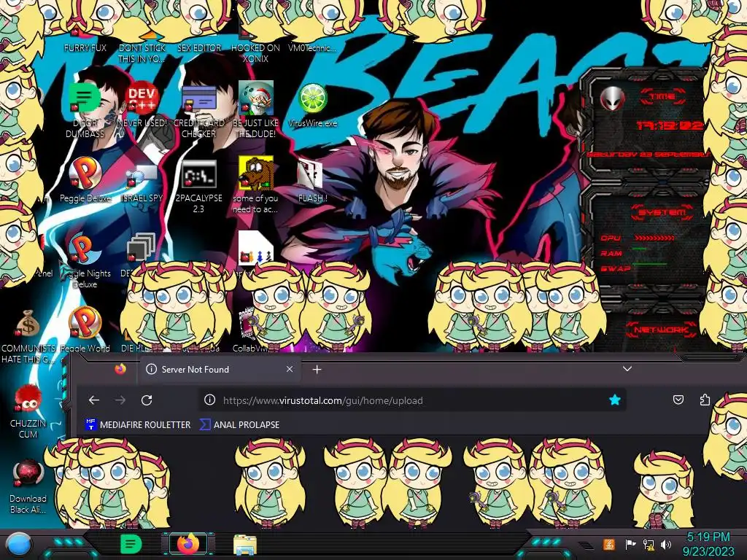Launch Peggle Nights Deluxe shortcut
The width and height of the screenshot is (747, 560).
coord(85,249)
